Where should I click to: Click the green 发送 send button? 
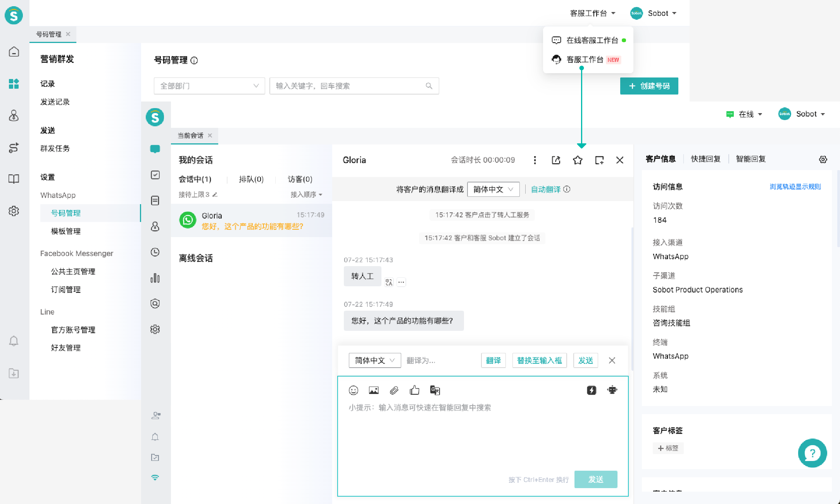596,480
